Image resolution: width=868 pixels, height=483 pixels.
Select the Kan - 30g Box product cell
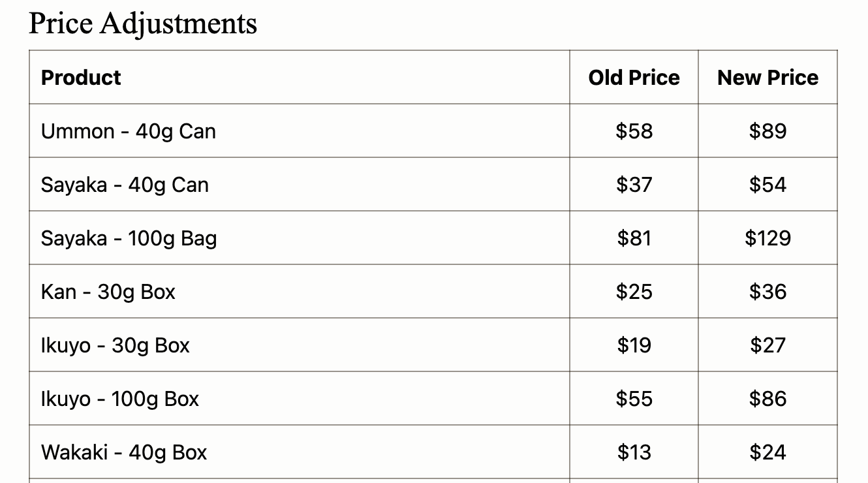pyautogui.click(x=108, y=292)
